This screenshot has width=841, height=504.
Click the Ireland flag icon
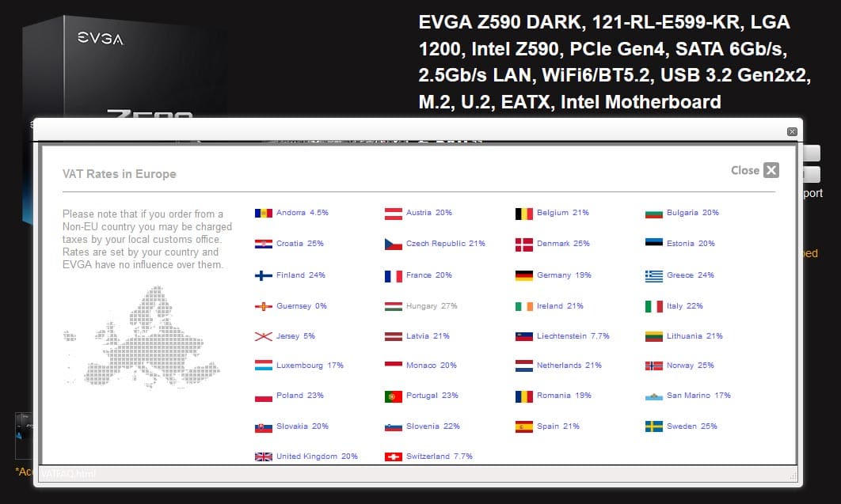click(x=524, y=307)
